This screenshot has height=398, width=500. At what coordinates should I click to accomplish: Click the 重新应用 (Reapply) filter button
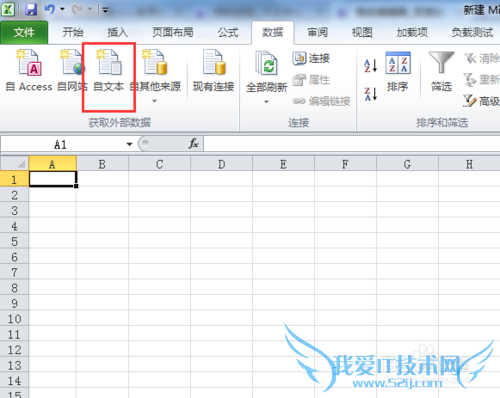pos(482,80)
